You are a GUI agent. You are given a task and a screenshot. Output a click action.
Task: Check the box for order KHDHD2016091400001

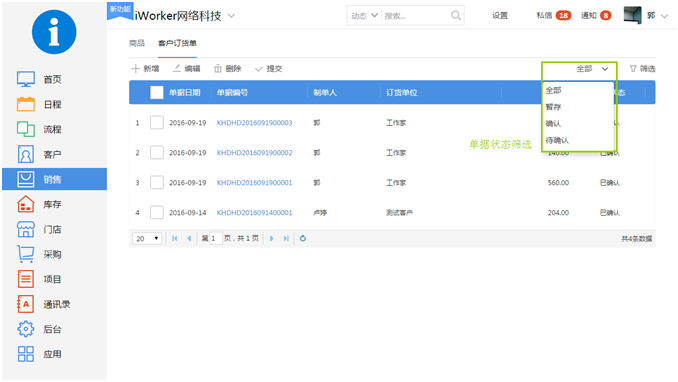click(x=157, y=212)
